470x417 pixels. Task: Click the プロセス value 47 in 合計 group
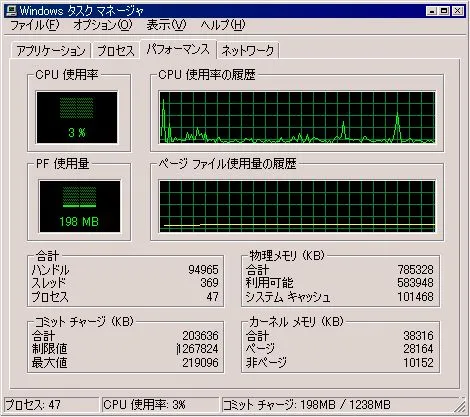tap(213, 296)
